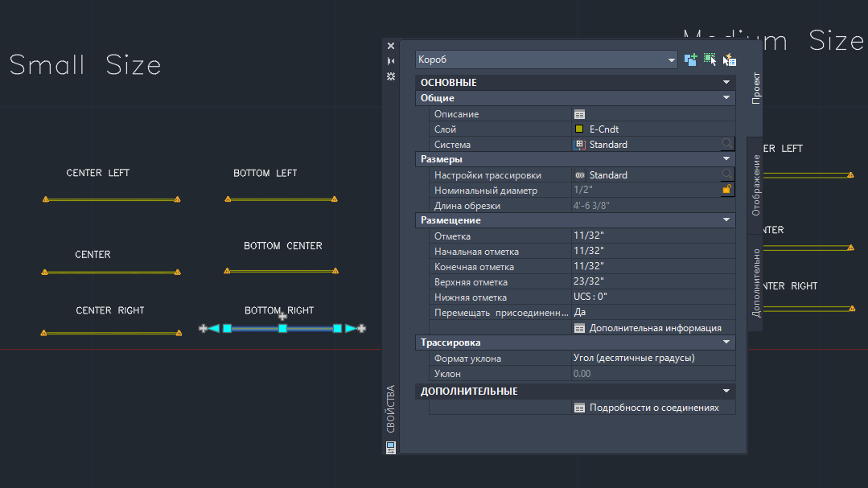Image resolution: width=868 pixels, height=488 pixels.
Task: Switch to the Отображение tab
Action: point(755,186)
